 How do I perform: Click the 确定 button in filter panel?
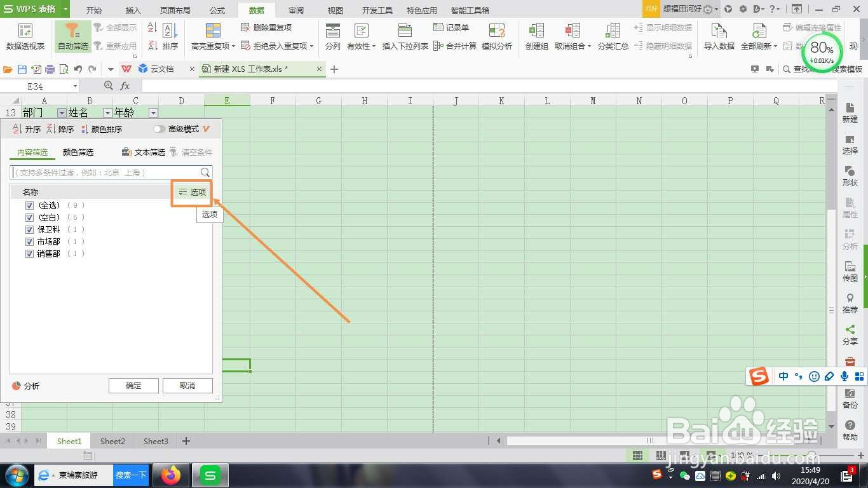coord(133,386)
